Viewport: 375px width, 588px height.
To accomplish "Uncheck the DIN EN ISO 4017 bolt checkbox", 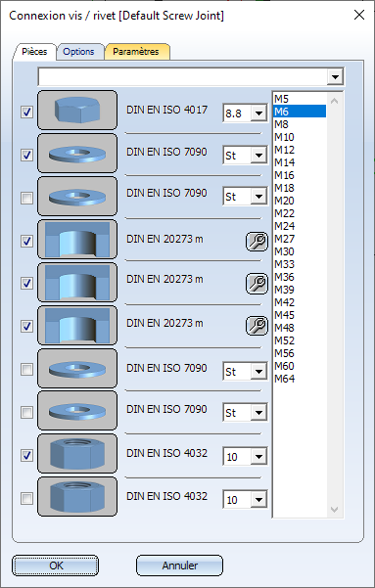I will [26, 112].
